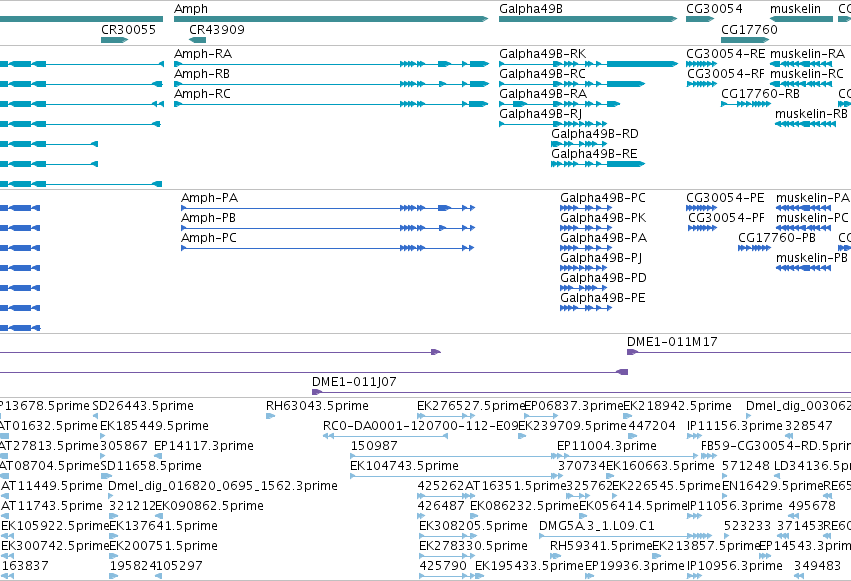The image size is (851, 581).
Task: Click the Galpha49B-RD transcript
Action: [579, 144]
